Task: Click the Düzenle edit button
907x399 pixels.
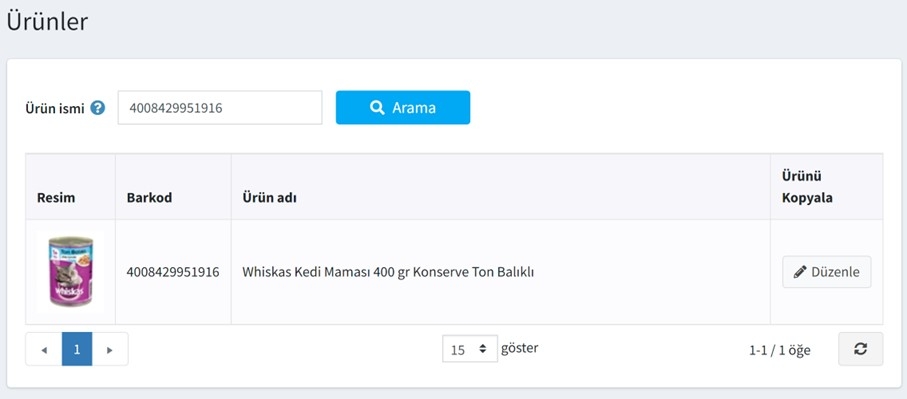Action: [x=827, y=272]
